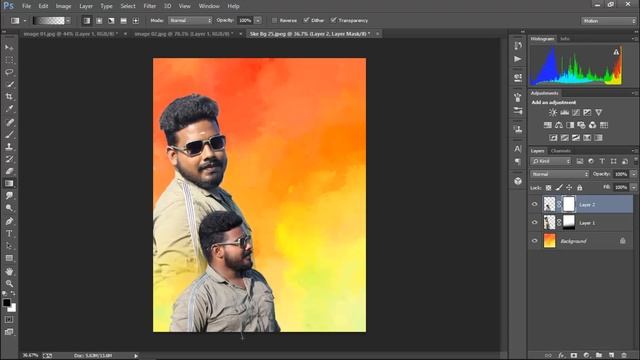640x360 pixels.
Task: Toggle the Dither checkbox
Action: tap(306, 20)
